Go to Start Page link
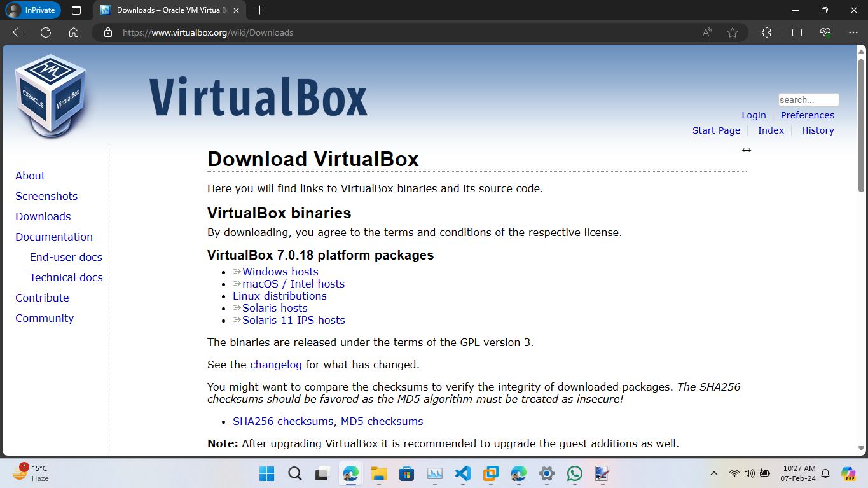The height and width of the screenshot is (488, 868). point(716,130)
